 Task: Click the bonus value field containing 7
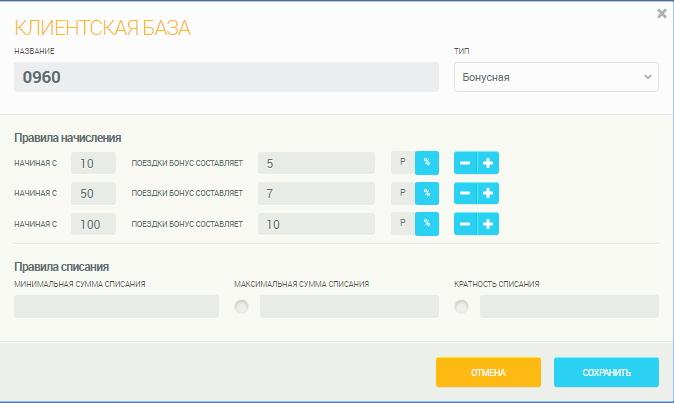click(x=315, y=193)
